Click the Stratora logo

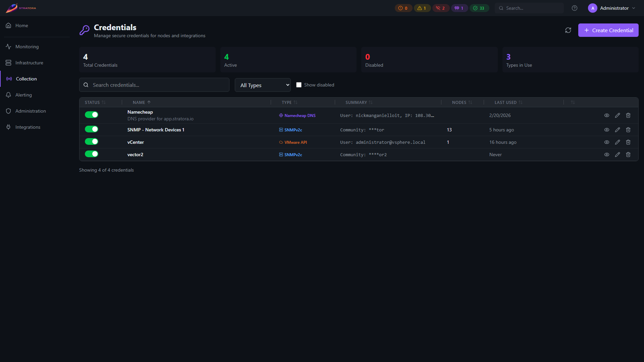pos(21,8)
